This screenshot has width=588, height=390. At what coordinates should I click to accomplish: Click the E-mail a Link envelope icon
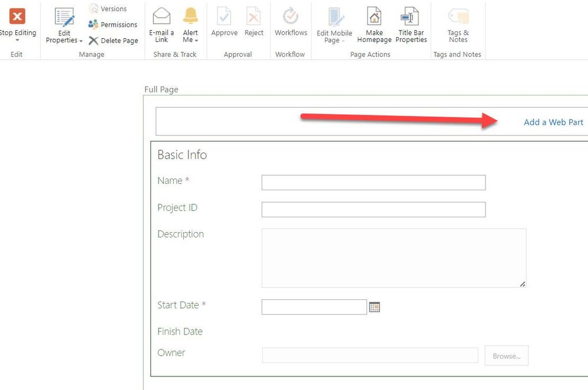[161, 16]
